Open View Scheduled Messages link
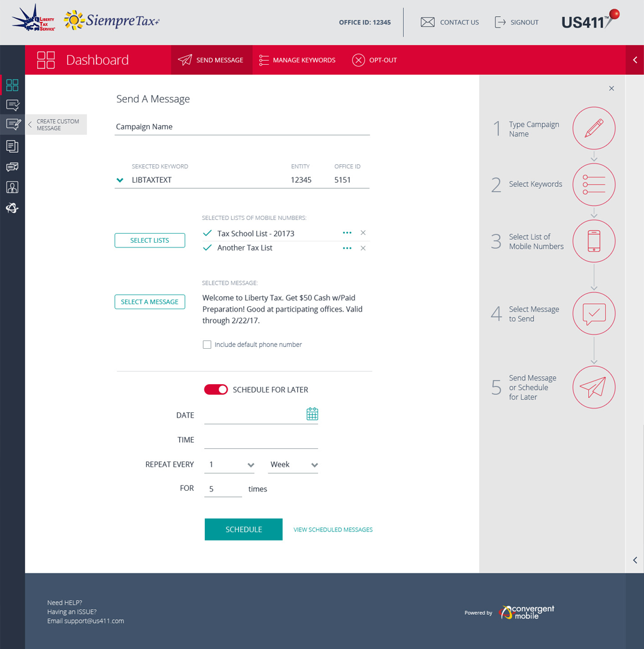 point(333,530)
